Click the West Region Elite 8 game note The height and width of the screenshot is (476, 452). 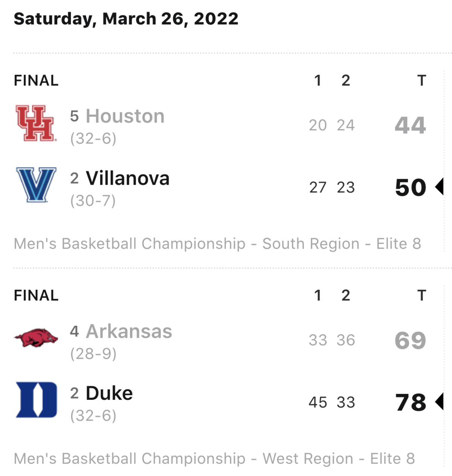click(214, 459)
